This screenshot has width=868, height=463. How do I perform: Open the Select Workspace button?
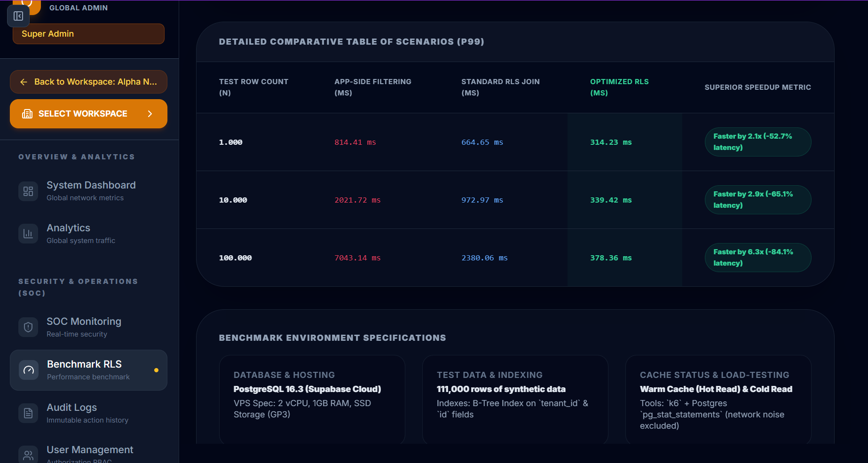88,114
